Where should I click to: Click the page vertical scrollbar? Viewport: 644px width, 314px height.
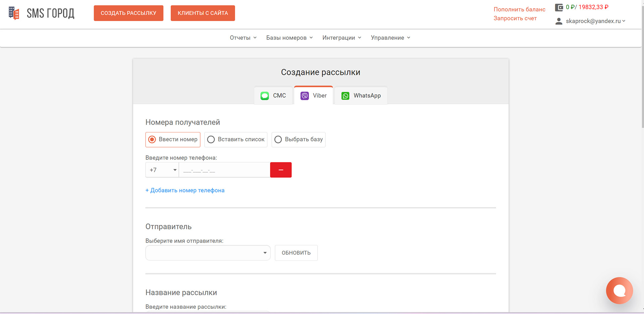point(642,67)
